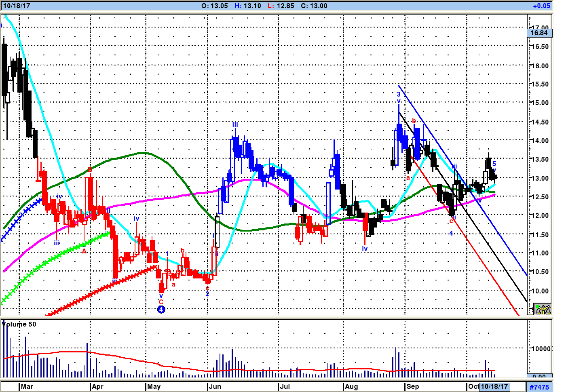566x392 pixels.
Task: Click the 10/18/17 date in the header bar
Action: tap(17, 6)
